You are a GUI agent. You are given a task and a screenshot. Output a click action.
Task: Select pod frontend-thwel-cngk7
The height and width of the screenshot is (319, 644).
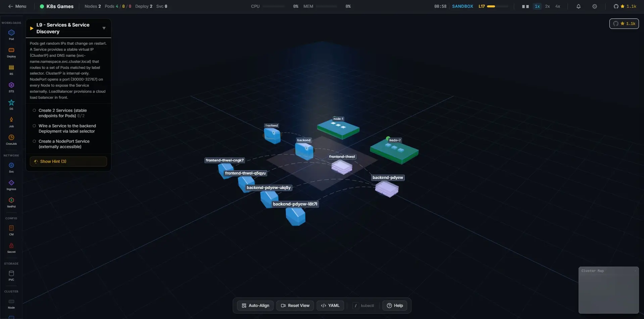226,171
